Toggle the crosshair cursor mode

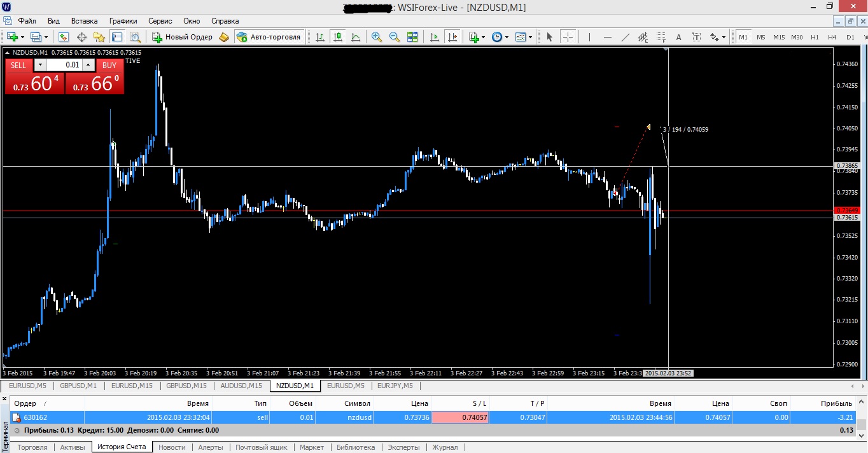568,37
